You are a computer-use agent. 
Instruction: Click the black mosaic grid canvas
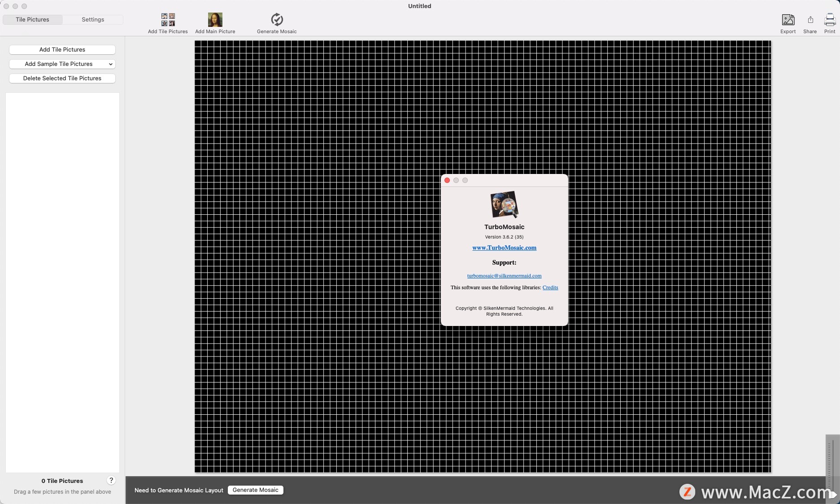483,256
